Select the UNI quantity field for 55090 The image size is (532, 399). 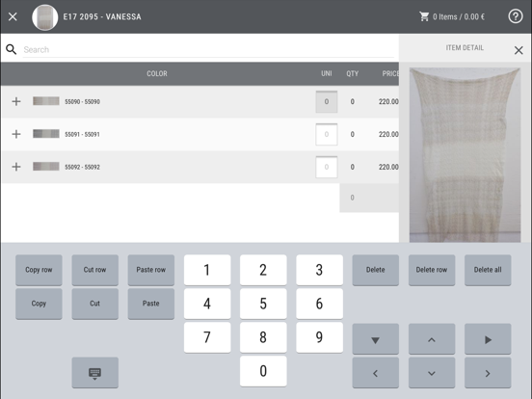click(327, 101)
